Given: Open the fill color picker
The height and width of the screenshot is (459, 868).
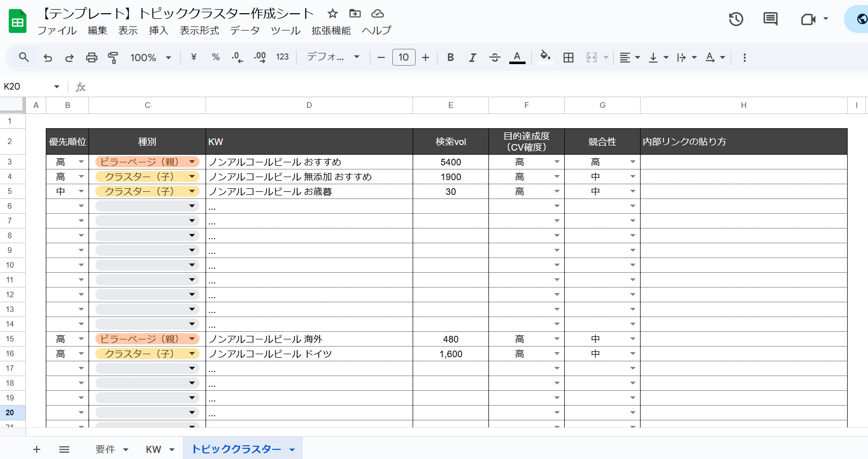Looking at the screenshot, I should pyautogui.click(x=545, y=57).
